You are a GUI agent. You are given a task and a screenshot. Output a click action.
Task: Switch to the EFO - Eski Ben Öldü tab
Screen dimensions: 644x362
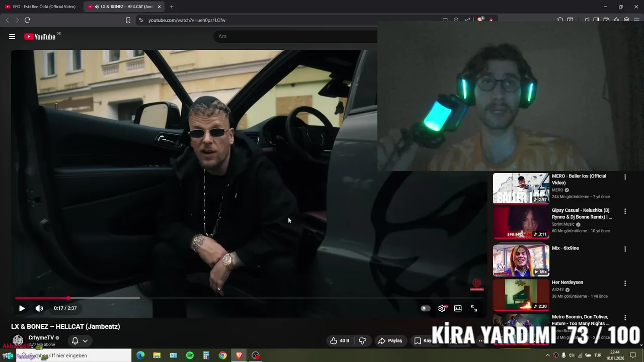coord(40,7)
